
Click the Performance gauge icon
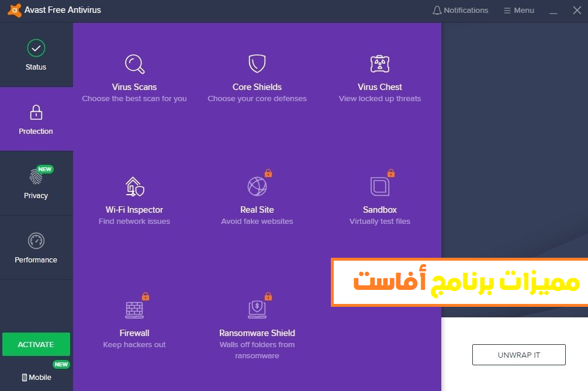(x=36, y=241)
